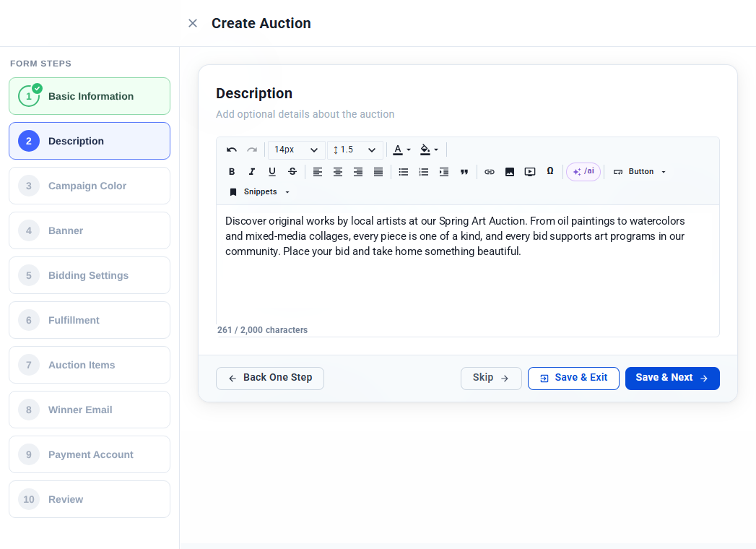This screenshot has width=756, height=549.
Task: Insert an image
Action: (x=509, y=172)
